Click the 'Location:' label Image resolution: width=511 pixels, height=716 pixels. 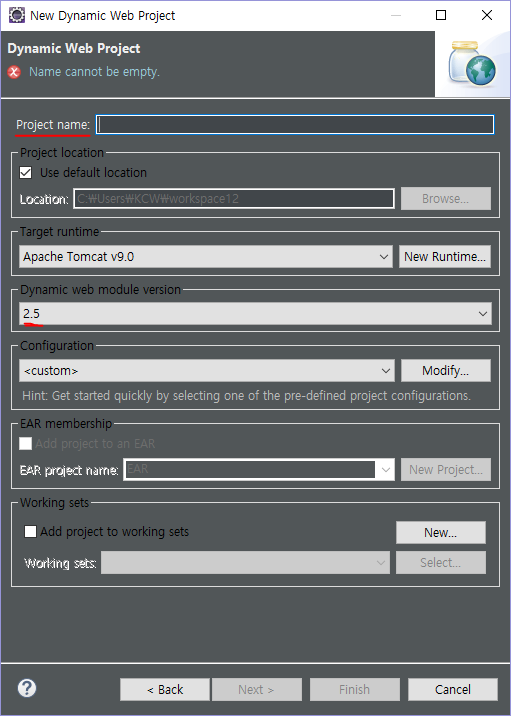tap(44, 200)
